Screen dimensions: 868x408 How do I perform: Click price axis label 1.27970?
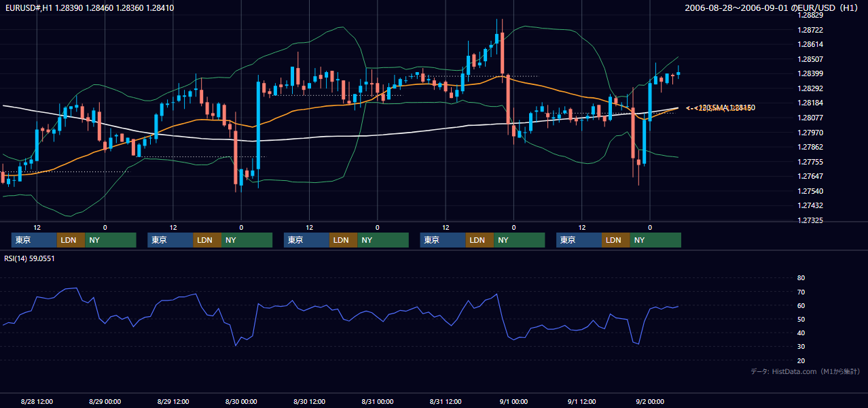[x=810, y=133]
